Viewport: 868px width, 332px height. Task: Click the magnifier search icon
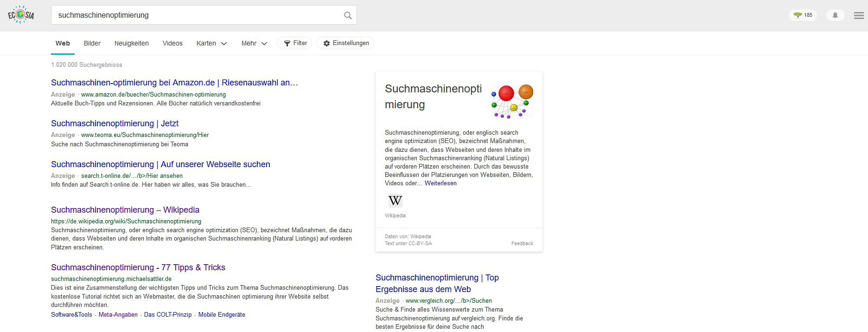click(348, 15)
